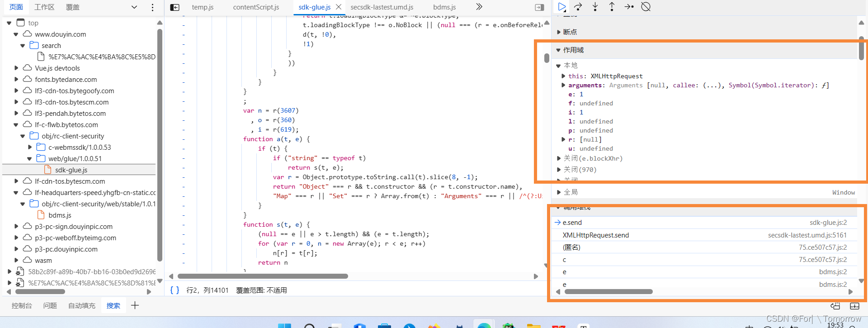Expand the 关闭(970) closure scope
Viewport: 868px width, 328px height.
[559, 170]
